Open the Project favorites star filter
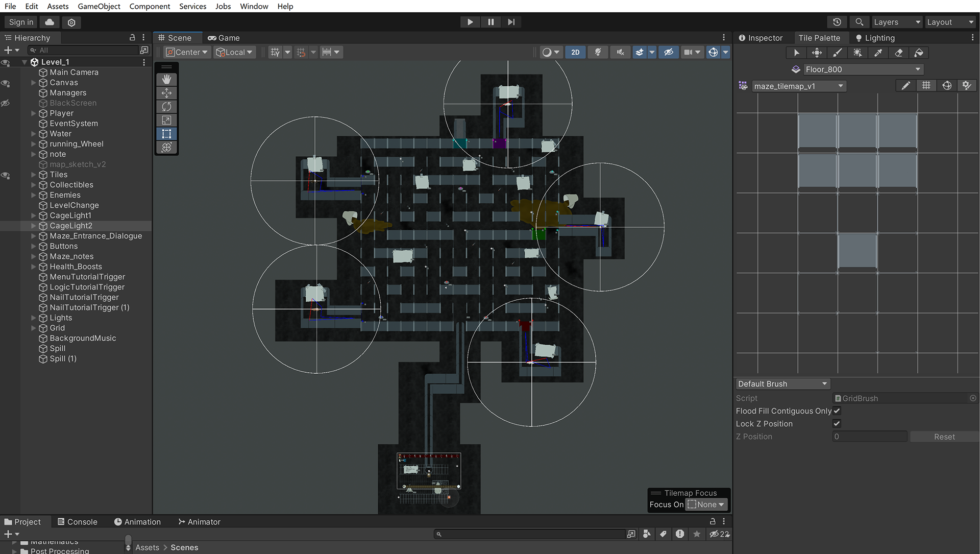This screenshot has height=554, width=980. click(x=697, y=534)
